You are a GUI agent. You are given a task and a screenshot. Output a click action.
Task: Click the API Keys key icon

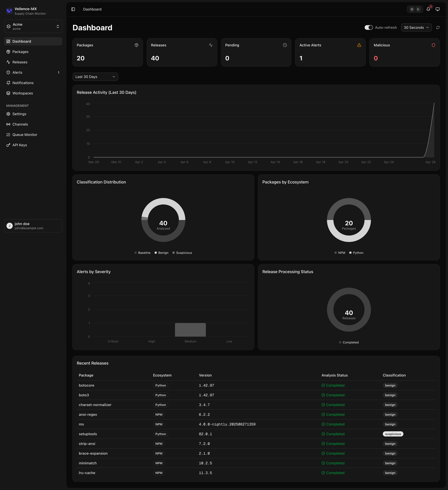[x=8, y=145]
